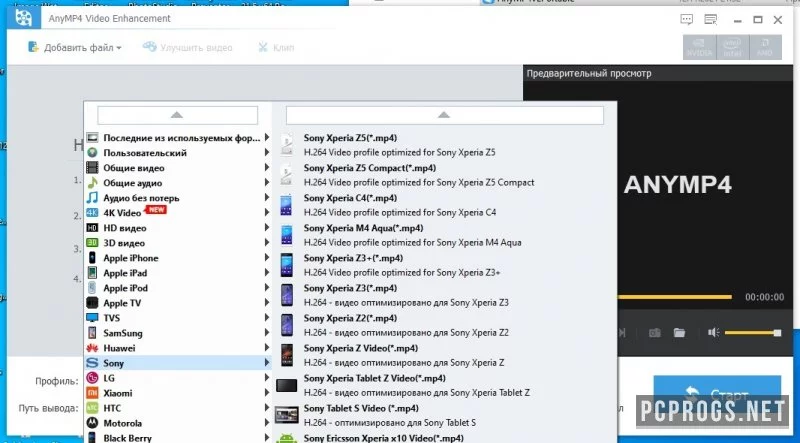Click the yellow preview progress bar
Viewport: 800px width, 443px height.
pos(674,297)
